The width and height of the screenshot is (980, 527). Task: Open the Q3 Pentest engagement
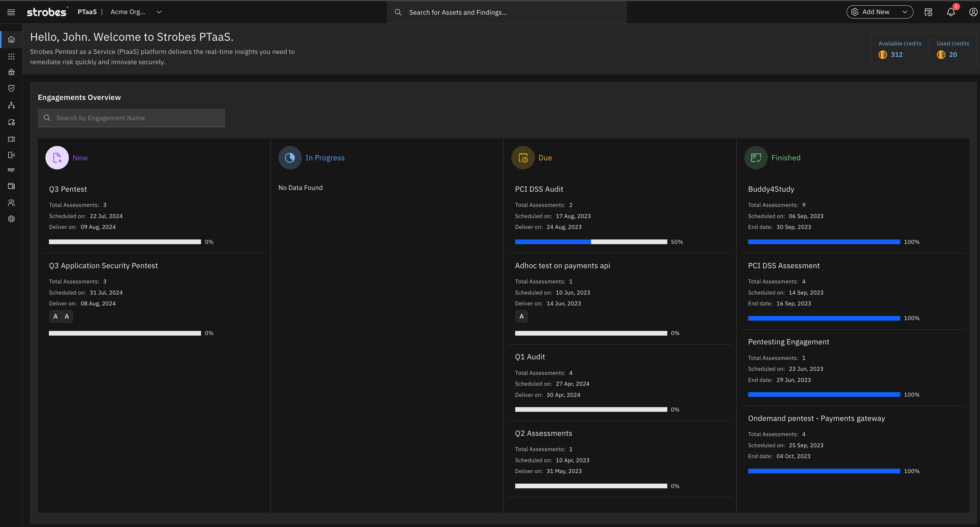click(68, 189)
